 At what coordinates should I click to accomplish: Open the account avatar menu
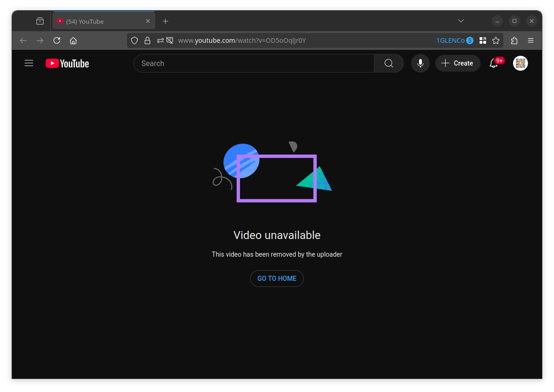pos(520,63)
